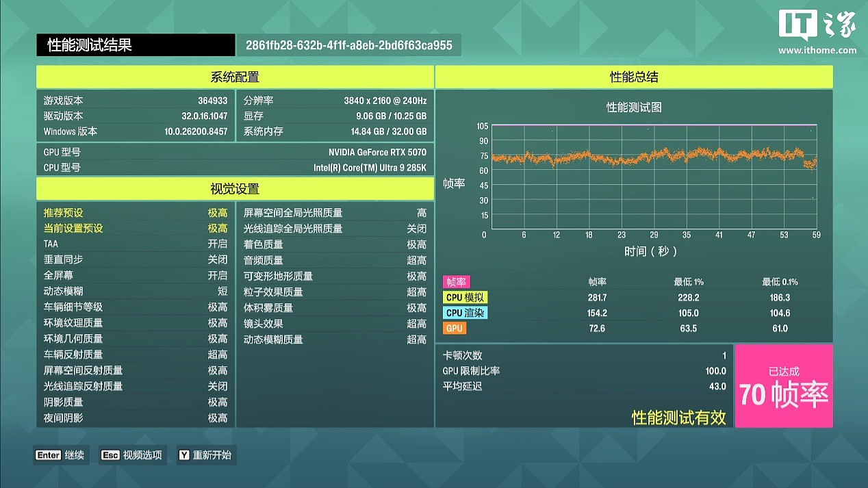Restart benchmark with Y prompt
Image resolution: width=868 pixels, height=488 pixels.
coord(205,455)
